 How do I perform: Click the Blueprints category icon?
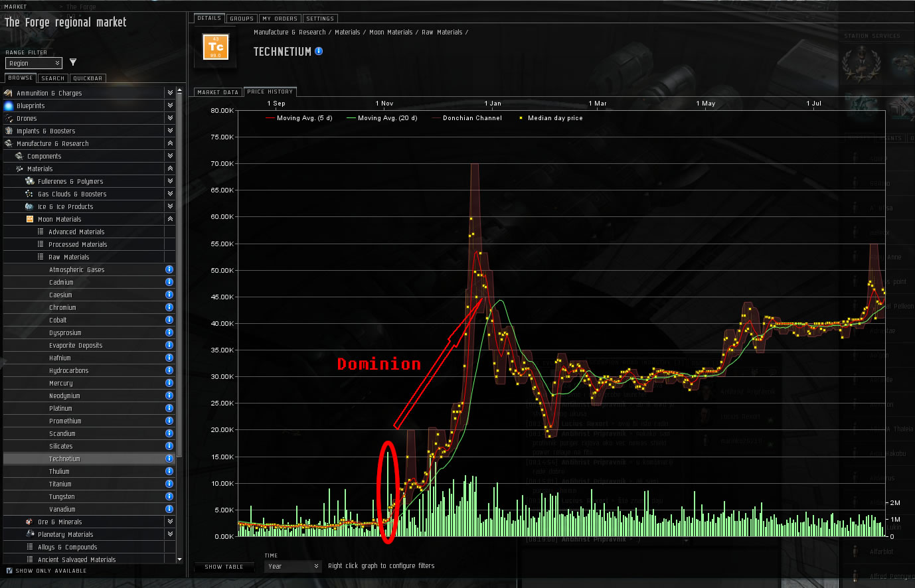(9, 106)
